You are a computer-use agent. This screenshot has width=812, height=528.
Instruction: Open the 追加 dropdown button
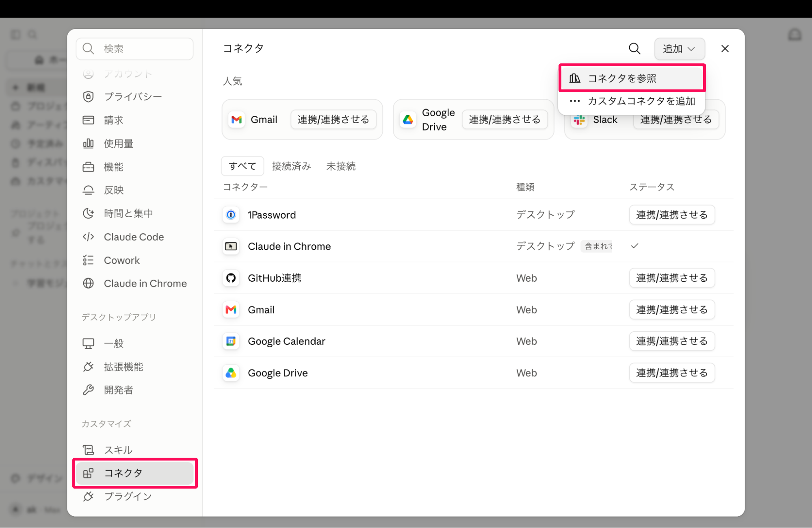679,49
